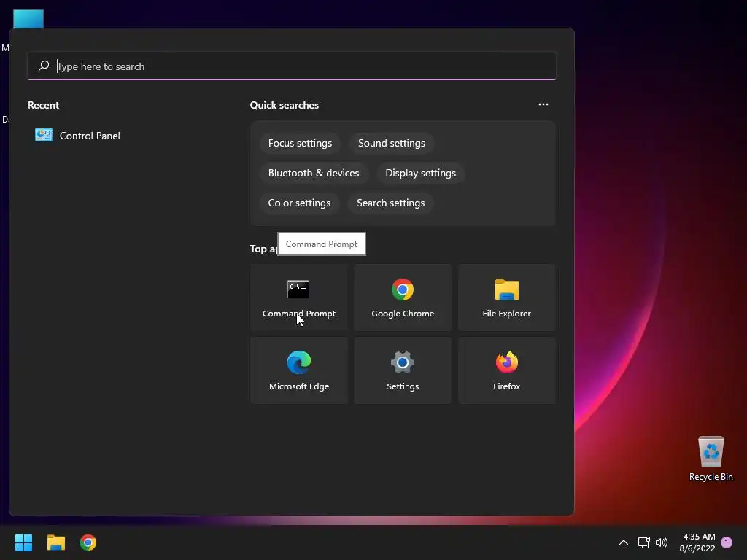The width and height of the screenshot is (747, 560).
Task: Select Bluetooth & devices quick search
Action: 314,174
